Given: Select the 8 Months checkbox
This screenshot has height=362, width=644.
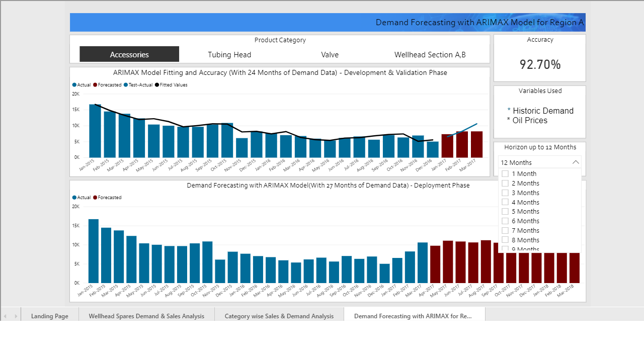Looking at the screenshot, I should [x=505, y=240].
